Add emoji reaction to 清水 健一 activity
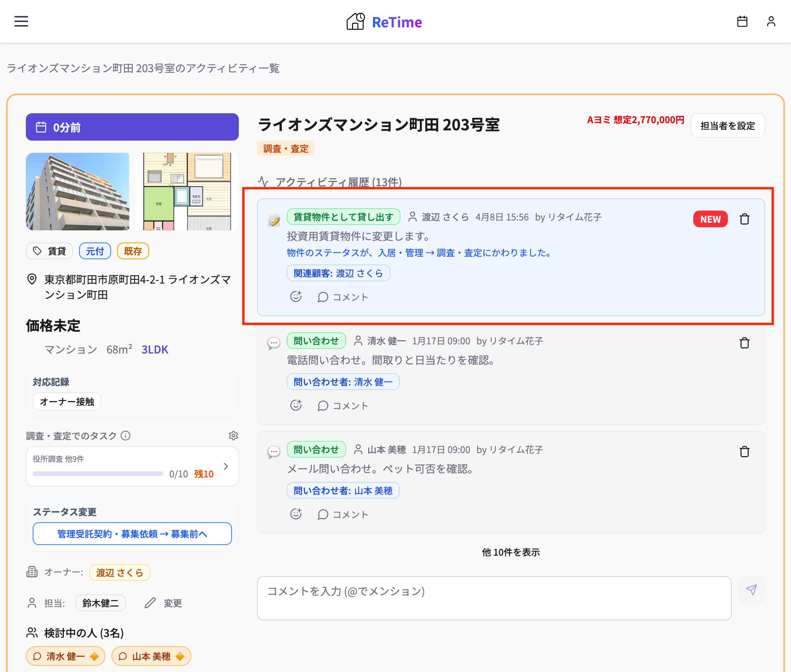The image size is (791, 672). pos(296,405)
